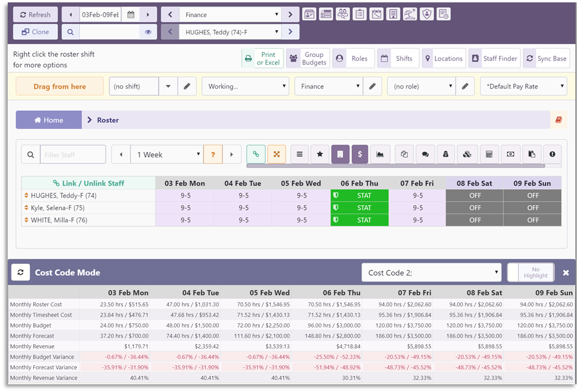The height and width of the screenshot is (392, 579).
Task: Open Shifts from the toolbar
Action: 398,58
